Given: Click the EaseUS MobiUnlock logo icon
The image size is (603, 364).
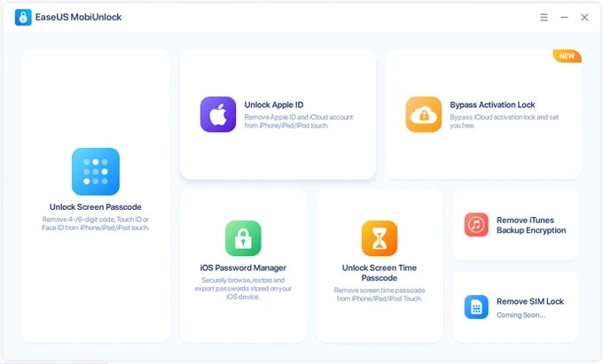Looking at the screenshot, I should click(23, 18).
